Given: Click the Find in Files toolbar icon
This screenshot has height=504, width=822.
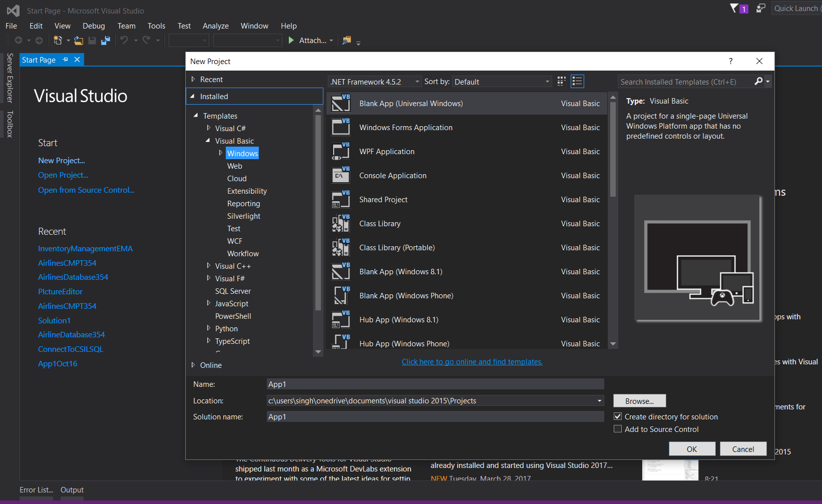Looking at the screenshot, I should point(346,41).
